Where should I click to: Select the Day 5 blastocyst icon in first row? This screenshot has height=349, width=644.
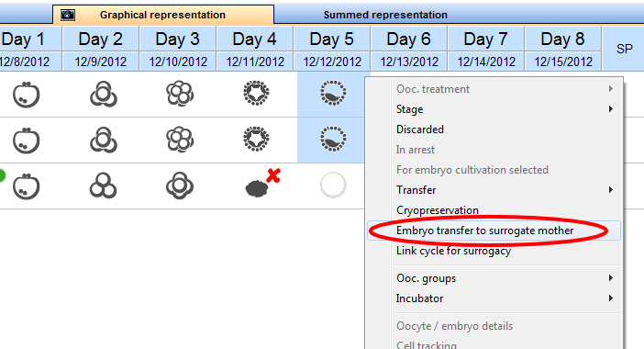333,93
